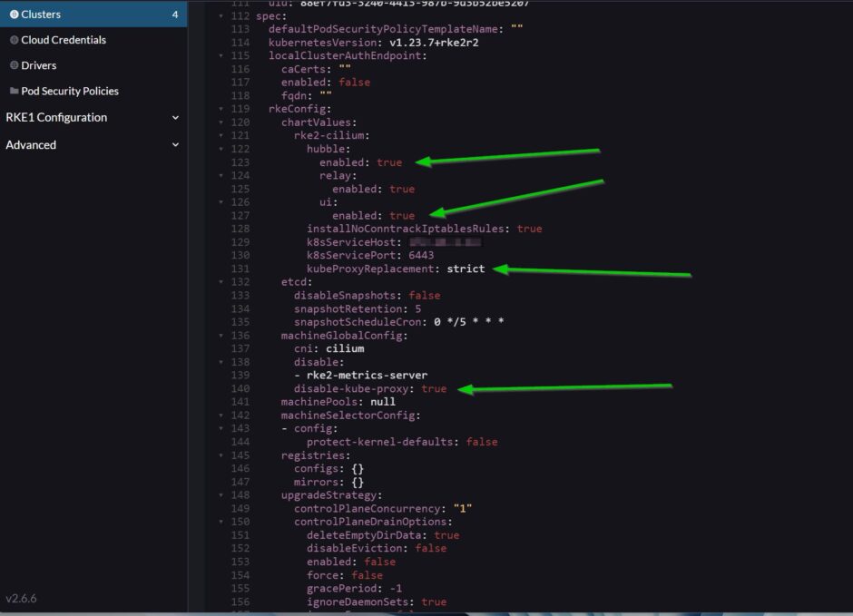The height and width of the screenshot is (616, 853).
Task: Fold the localClusterAuthEndpoint block arrow
Action: point(221,55)
